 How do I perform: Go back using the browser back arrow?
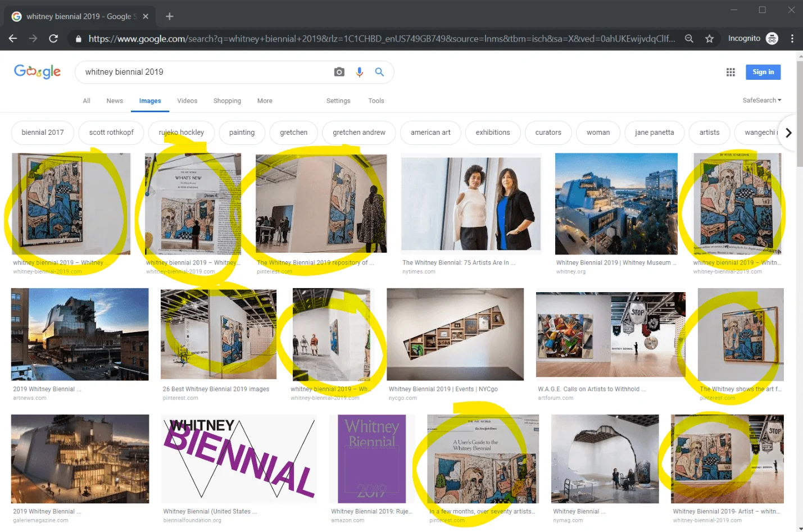[12, 39]
